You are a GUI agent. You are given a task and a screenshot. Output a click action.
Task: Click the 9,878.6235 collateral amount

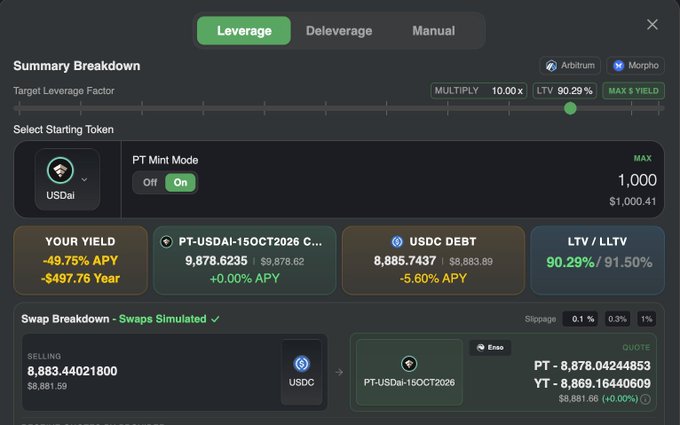point(216,261)
